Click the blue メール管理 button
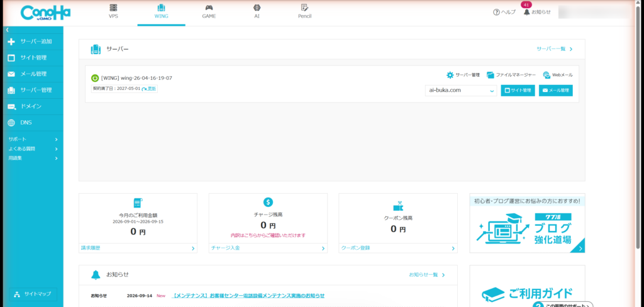The image size is (644, 307). pos(556,91)
